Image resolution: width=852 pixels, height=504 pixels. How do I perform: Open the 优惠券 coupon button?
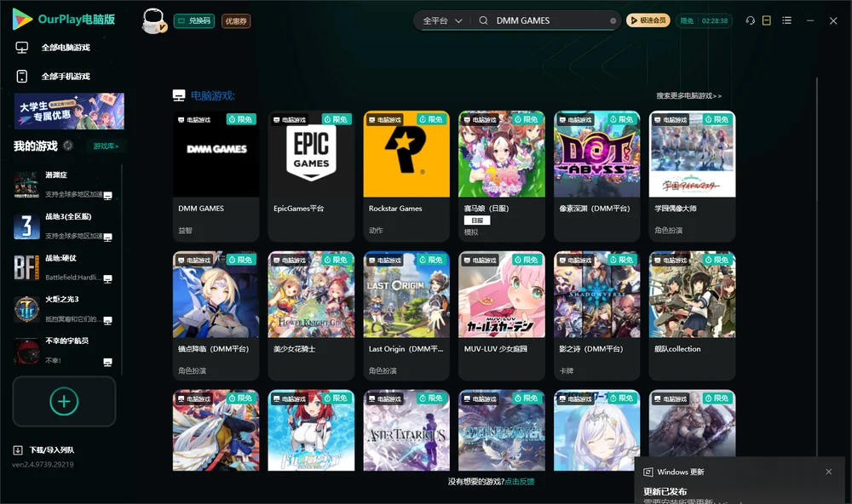point(236,20)
